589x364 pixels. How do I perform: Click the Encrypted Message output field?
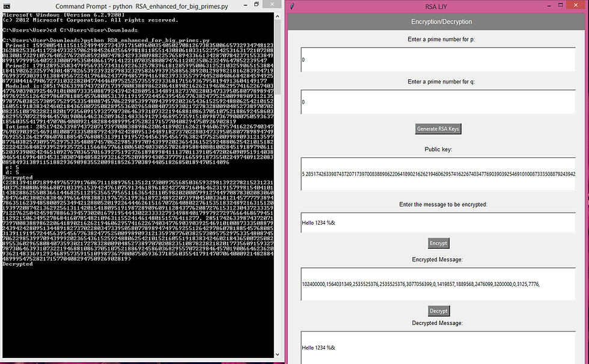coord(438,284)
